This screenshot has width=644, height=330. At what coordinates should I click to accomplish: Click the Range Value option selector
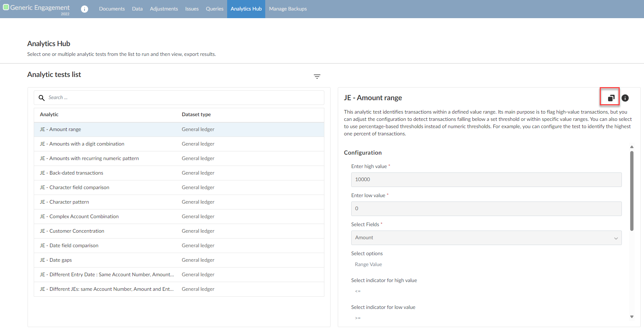click(368, 265)
